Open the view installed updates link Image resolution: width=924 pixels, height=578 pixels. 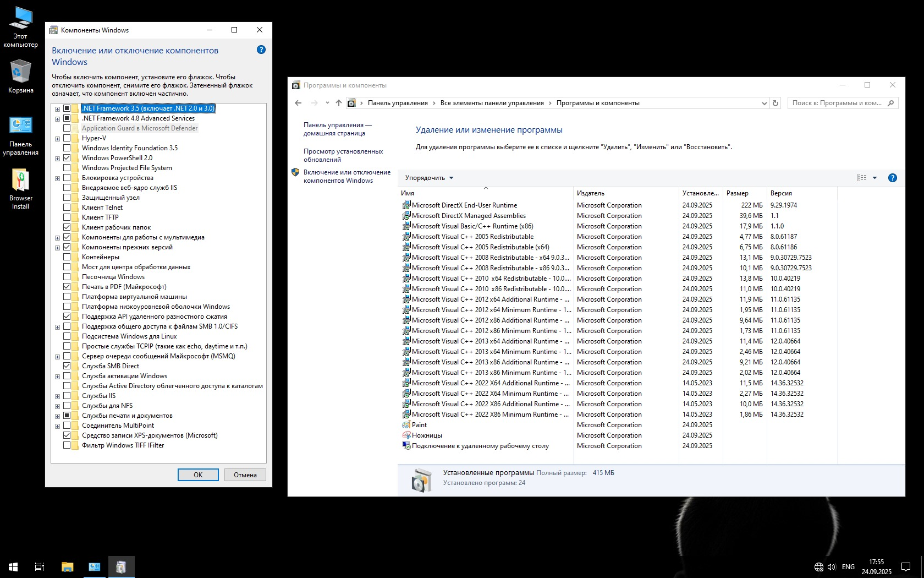click(x=343, y=155)
